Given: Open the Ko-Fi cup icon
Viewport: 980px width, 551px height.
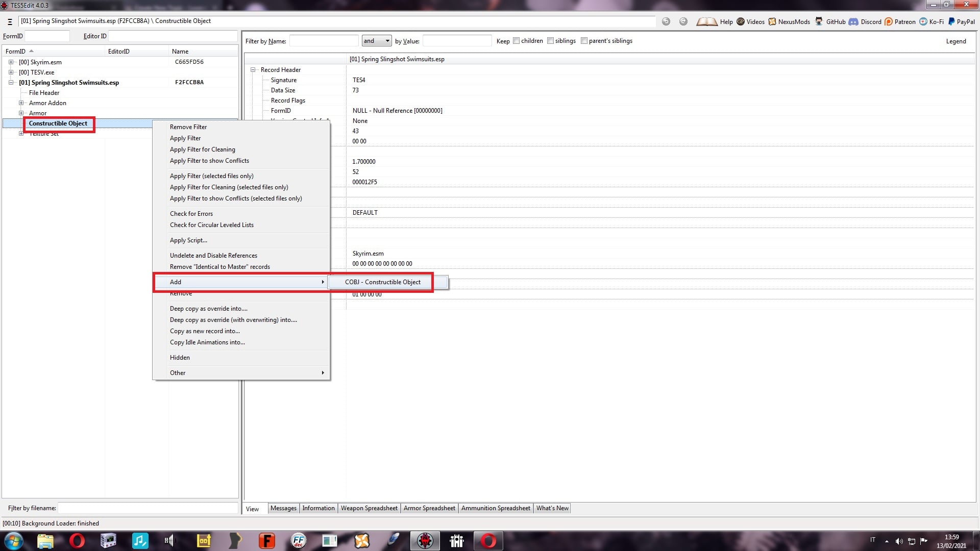Looking at the screenshot, I should click(923, 21).
